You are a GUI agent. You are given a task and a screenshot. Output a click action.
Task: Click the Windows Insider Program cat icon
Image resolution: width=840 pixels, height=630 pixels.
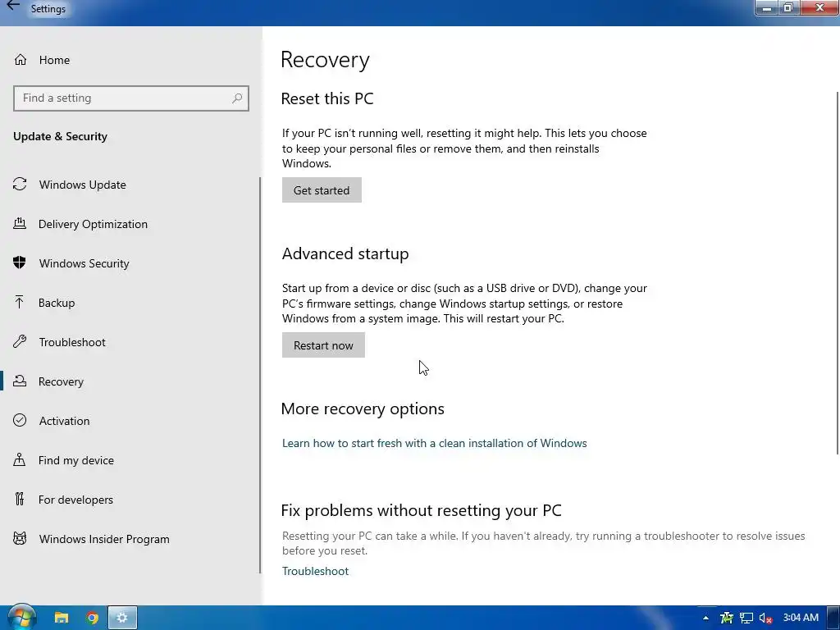[x=20, y=538]
